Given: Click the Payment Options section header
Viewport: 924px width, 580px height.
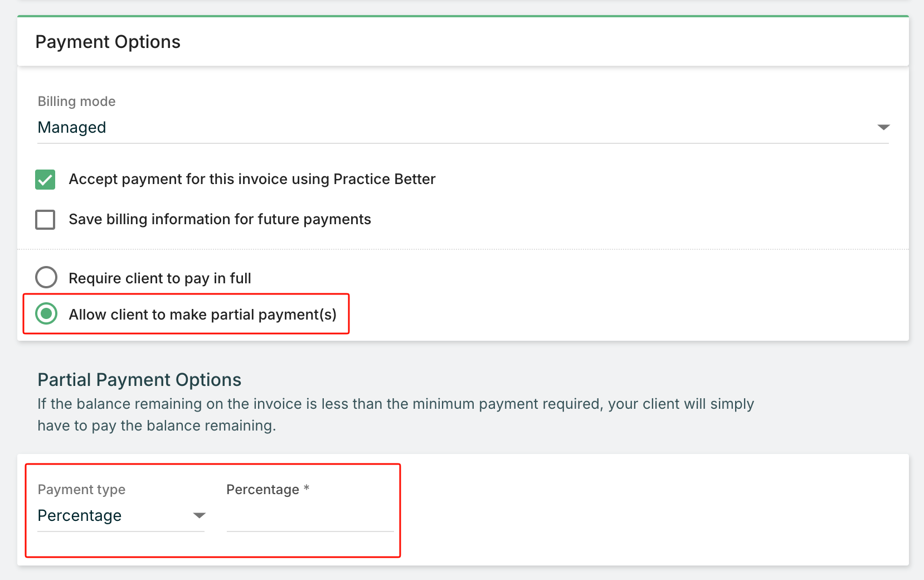Looking at the screenshot, I should click(x=108, y=42).
